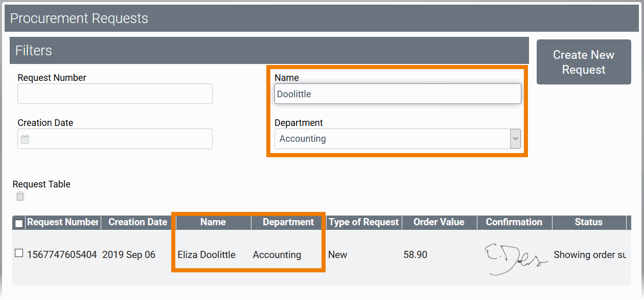Click the trash delete icon under Request Table
This screenshot has width=644, height=300.
(20, 197)
